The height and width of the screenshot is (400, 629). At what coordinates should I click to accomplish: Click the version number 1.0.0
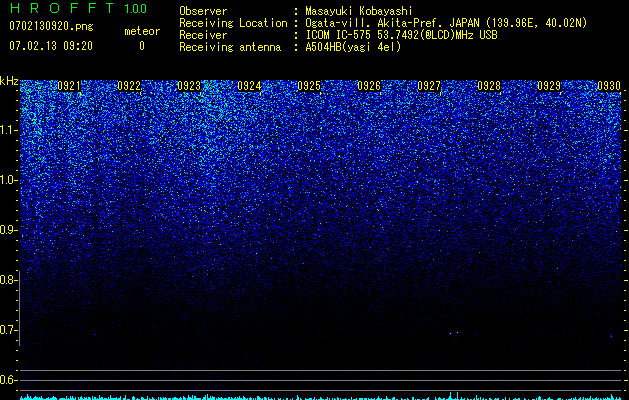pyautogui.click(x=136, y=8)
